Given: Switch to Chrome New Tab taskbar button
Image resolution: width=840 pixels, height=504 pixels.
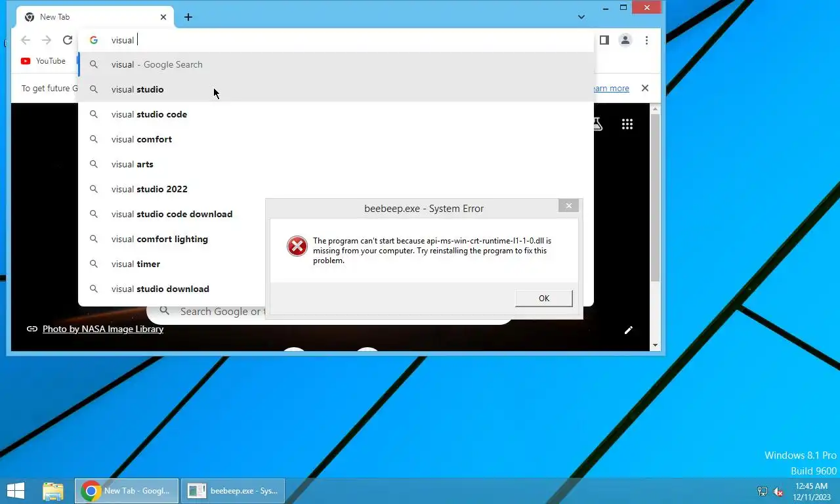Looking at the screenshot, I should 127,491.
